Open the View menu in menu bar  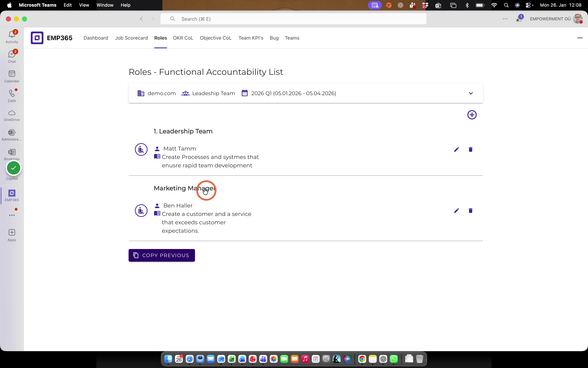tap(84, 5)
